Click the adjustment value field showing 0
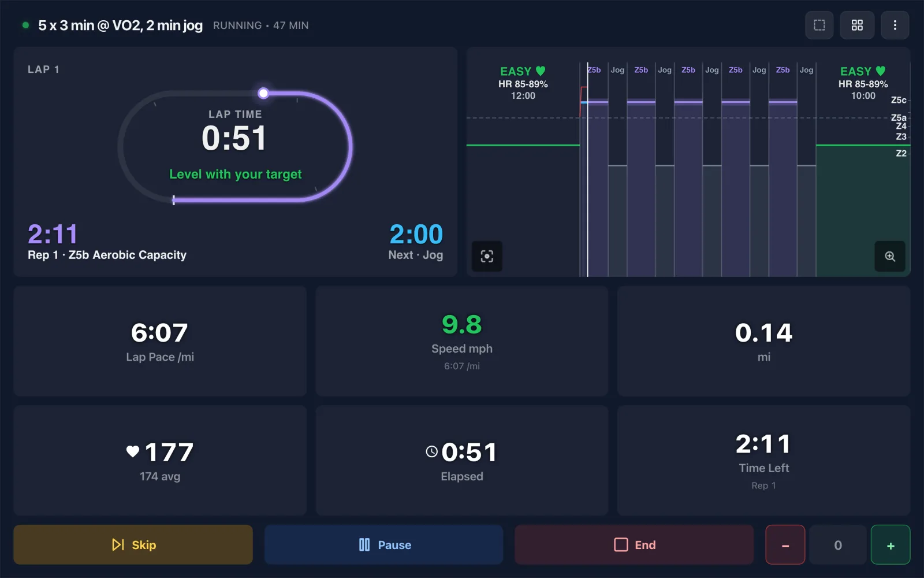The image size is (924, 578). [838, 544]
